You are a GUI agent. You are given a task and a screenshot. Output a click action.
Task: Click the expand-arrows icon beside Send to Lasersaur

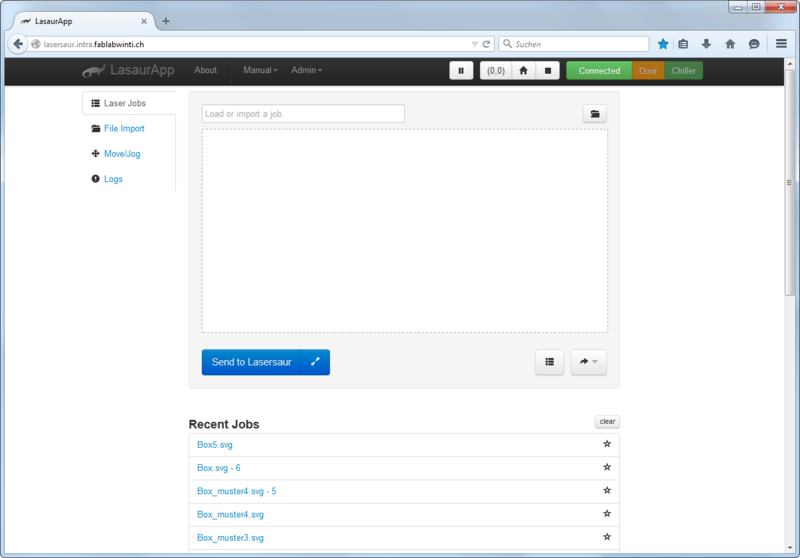coord(315,362)
